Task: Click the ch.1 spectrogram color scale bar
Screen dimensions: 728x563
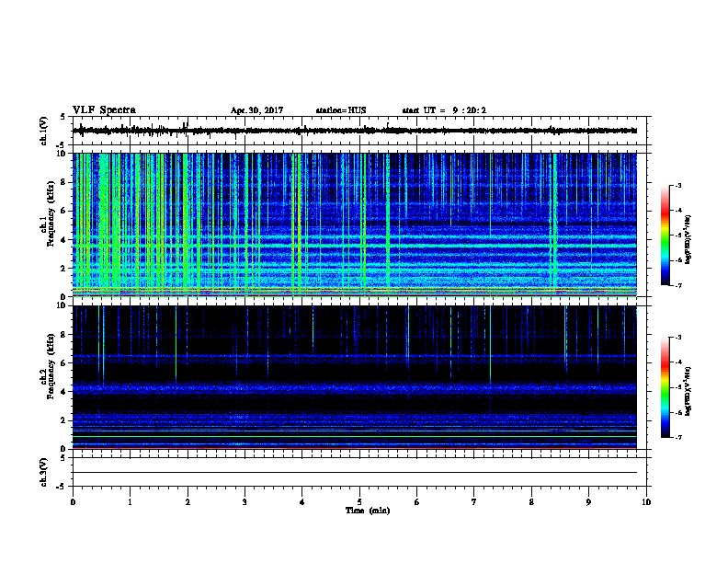Action: [665, 236]
